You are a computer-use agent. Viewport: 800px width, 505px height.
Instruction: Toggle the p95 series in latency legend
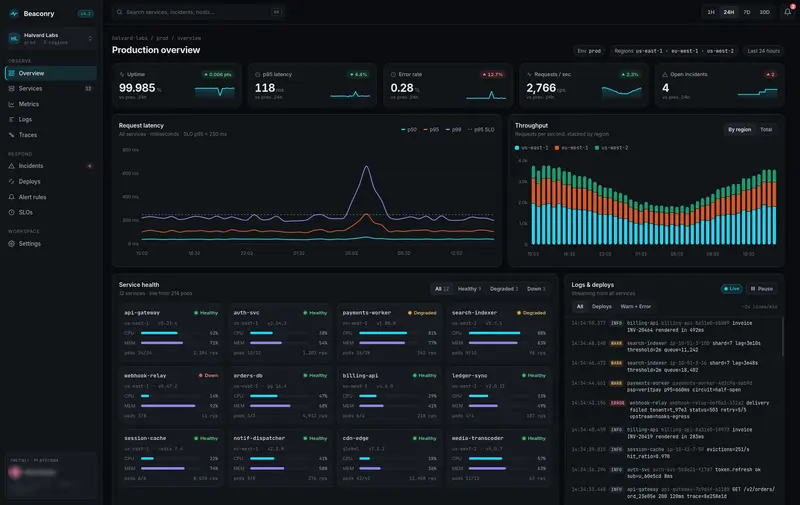[431, 130]
